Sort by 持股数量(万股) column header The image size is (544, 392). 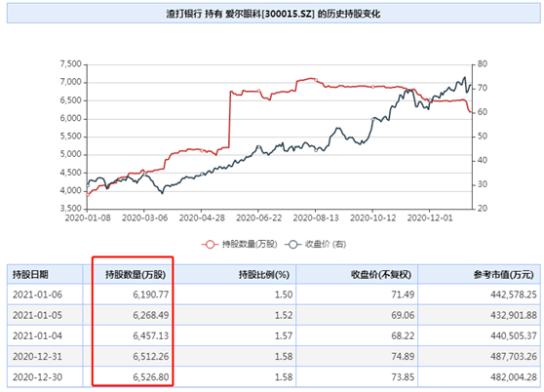click(x=136, y=275)
